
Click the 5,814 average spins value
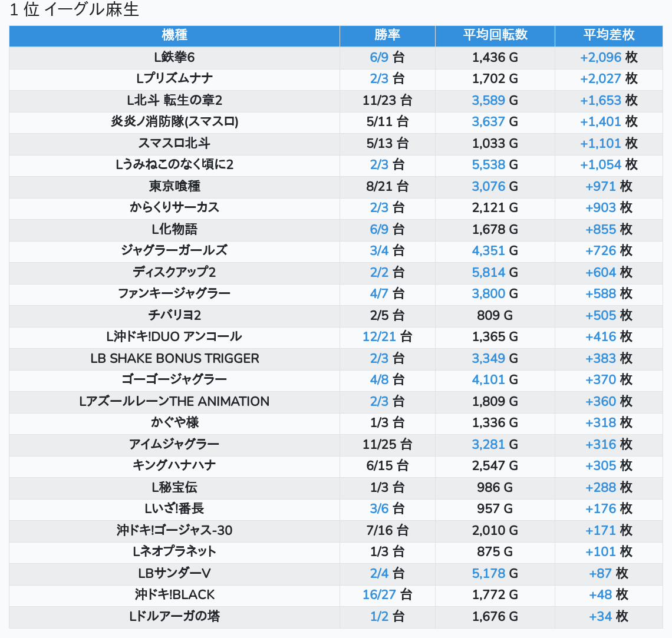pos(489,272)
